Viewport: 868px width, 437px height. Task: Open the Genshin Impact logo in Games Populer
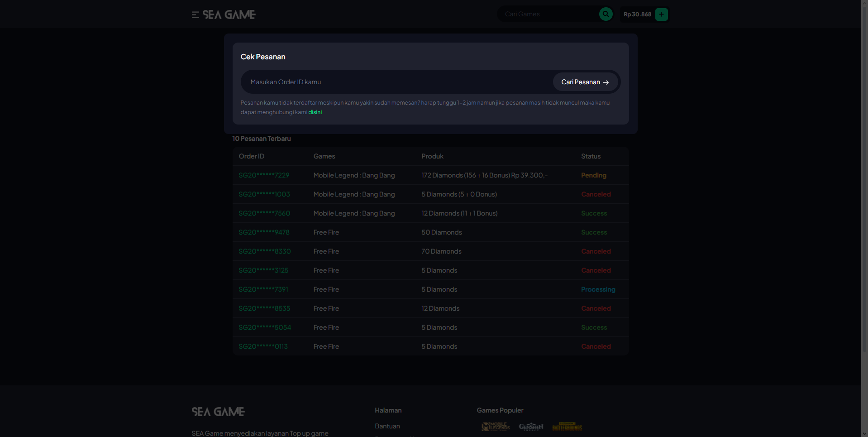click(x=531, y=427)
